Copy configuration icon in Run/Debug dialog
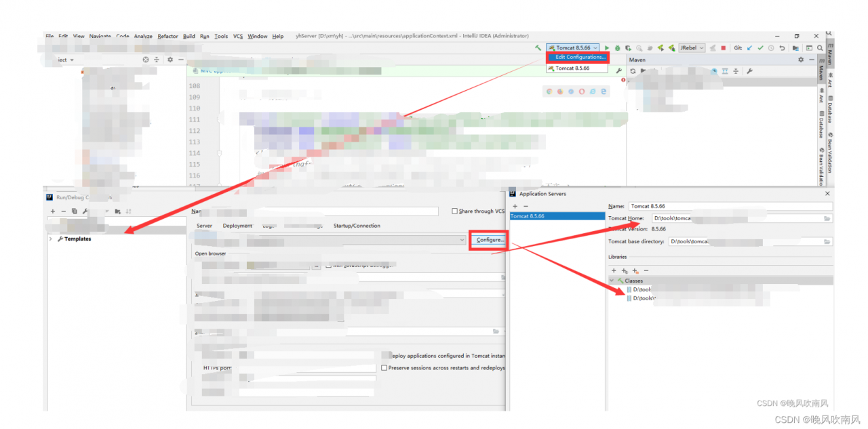The width and height of the screenshot is (868, 429). (75, 211)
